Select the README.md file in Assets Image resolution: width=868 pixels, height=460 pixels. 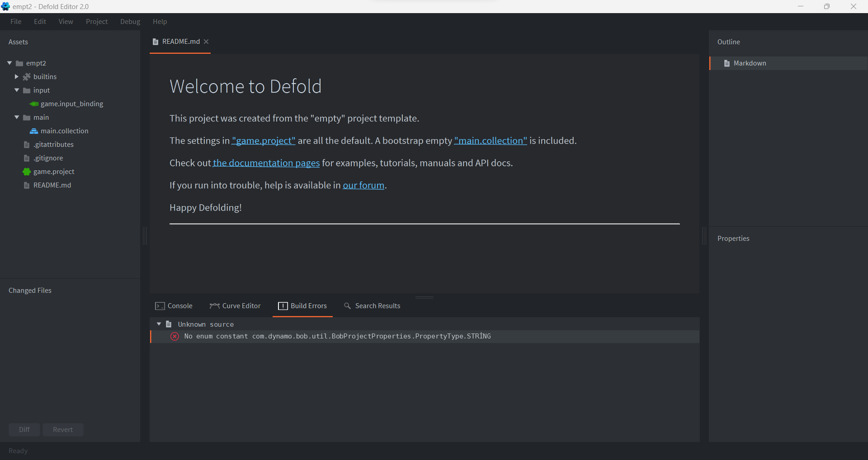click(x=52, y=185)
